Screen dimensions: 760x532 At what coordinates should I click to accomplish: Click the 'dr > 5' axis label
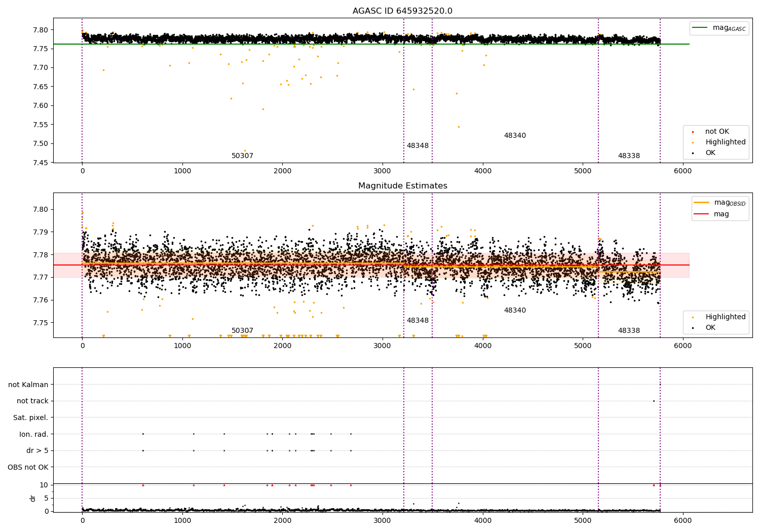37,451
